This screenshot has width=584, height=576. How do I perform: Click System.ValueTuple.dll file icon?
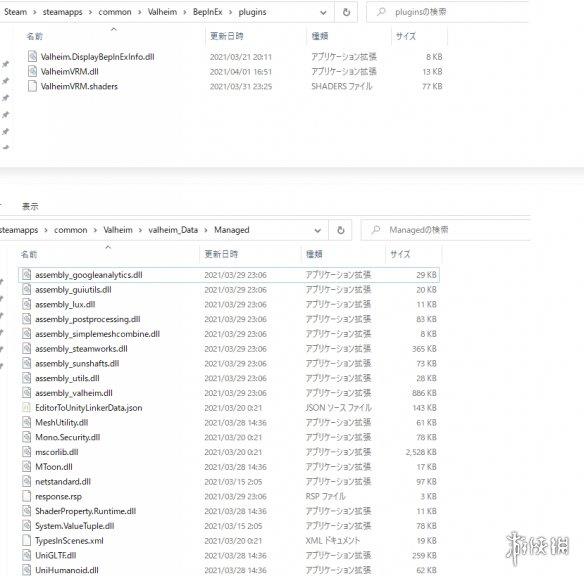26,526
